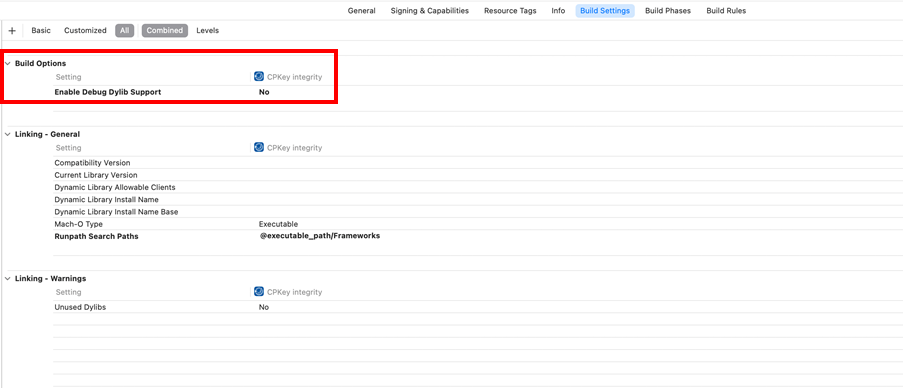Change the Unused Dylibs No value
Image resolution: width=903 pixels, height=388 pixels.
click(264, 307)
